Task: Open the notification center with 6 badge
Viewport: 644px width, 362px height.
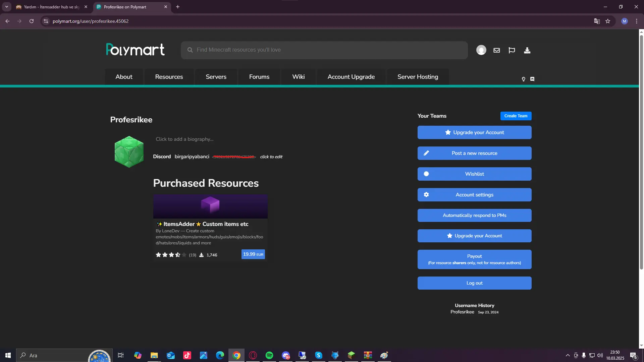Action: tap(634, 356)
